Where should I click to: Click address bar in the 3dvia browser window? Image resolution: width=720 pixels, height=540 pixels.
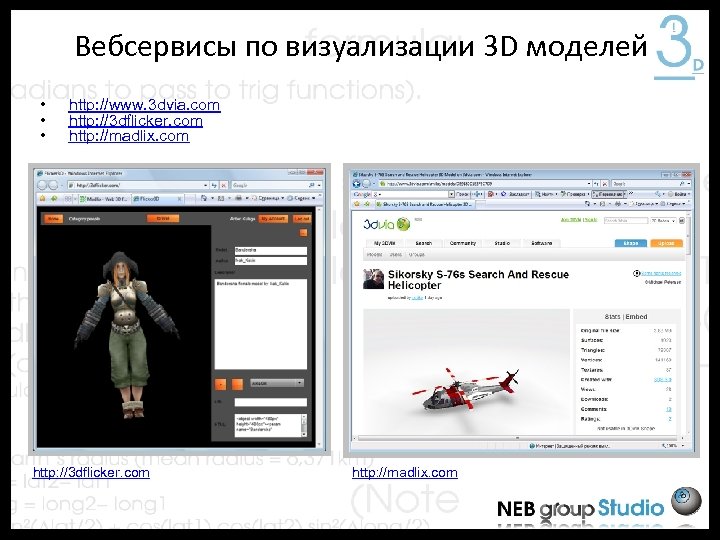[x=482, y=183]
